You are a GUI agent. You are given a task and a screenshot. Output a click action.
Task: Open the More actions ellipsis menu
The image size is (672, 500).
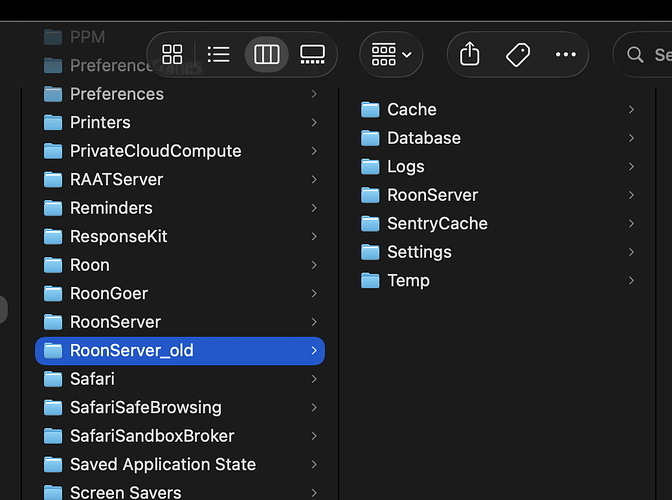[566, 54]
